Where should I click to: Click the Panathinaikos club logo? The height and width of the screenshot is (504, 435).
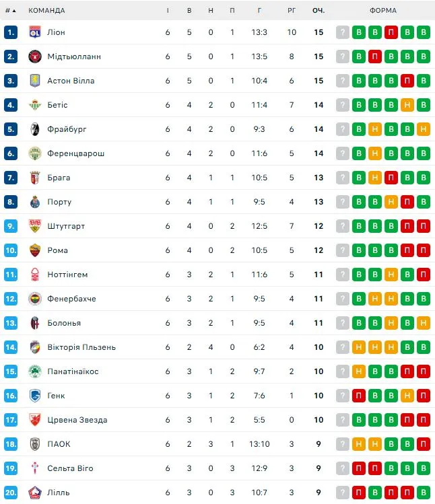(35, 371)
